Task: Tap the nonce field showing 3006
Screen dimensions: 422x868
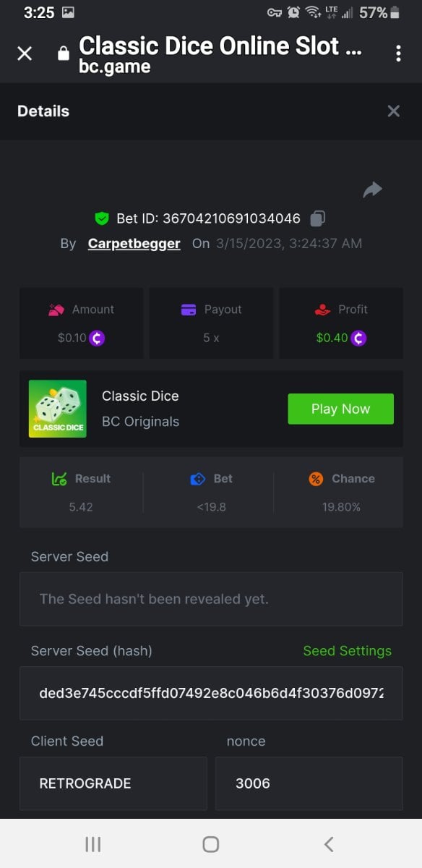Action: coord(309,783)
